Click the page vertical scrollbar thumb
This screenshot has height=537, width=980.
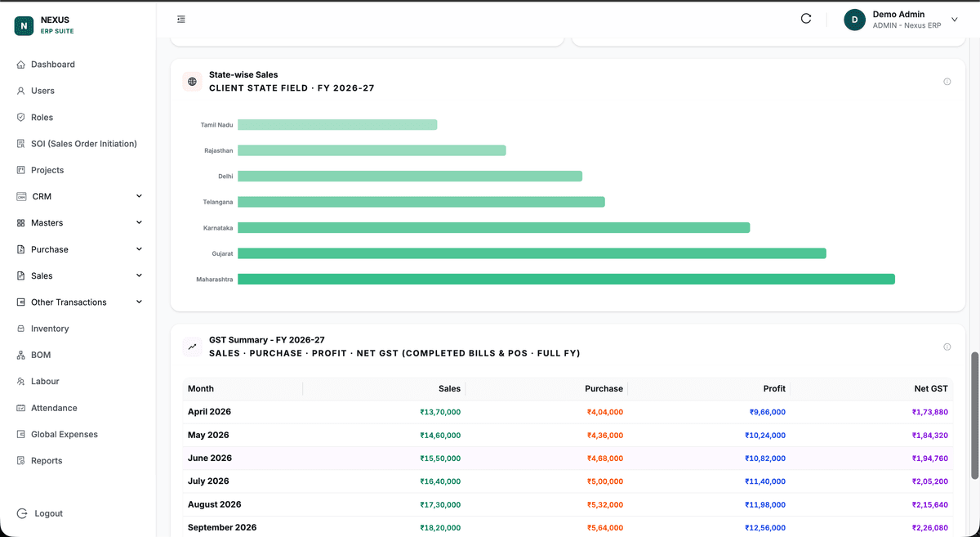[974, 416]
